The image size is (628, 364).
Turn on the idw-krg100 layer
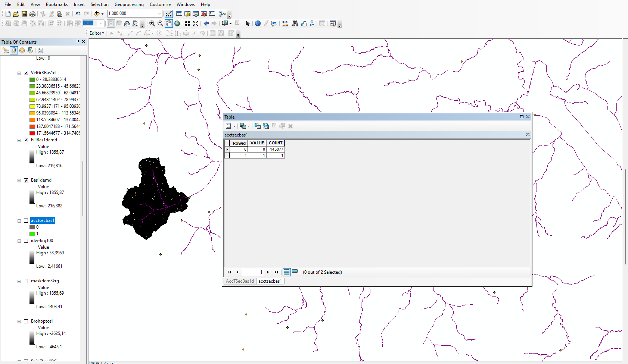pos(26,241)
